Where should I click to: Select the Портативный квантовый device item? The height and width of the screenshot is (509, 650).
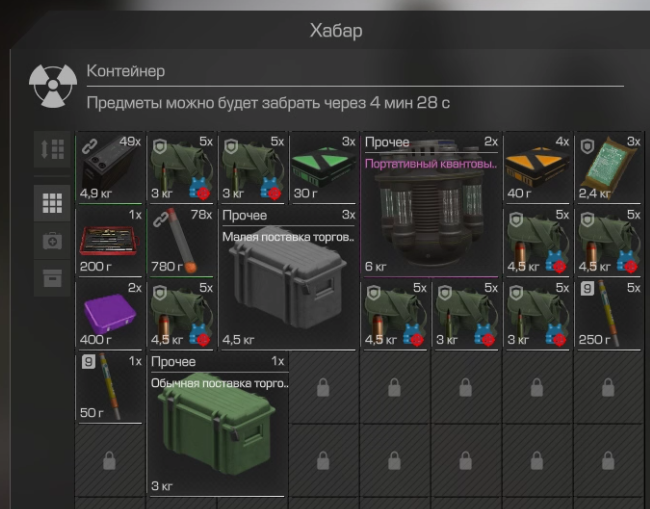[x=431, y=204]
